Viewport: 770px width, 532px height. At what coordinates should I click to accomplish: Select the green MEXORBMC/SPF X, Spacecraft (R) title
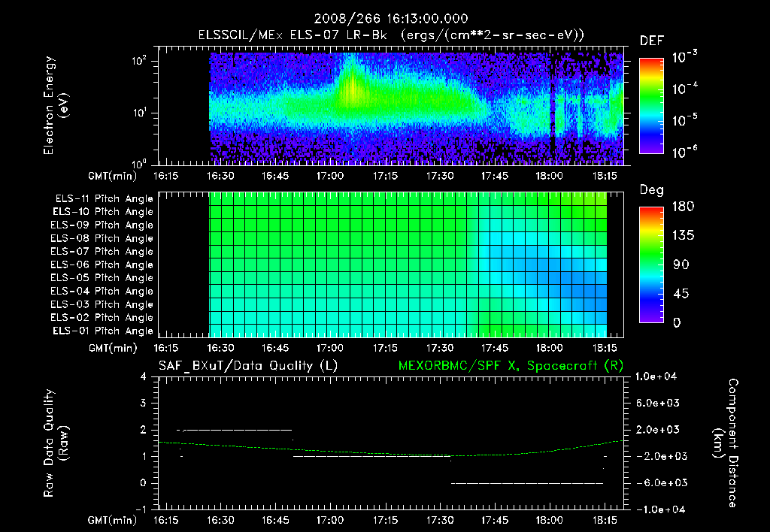(511, 366)
